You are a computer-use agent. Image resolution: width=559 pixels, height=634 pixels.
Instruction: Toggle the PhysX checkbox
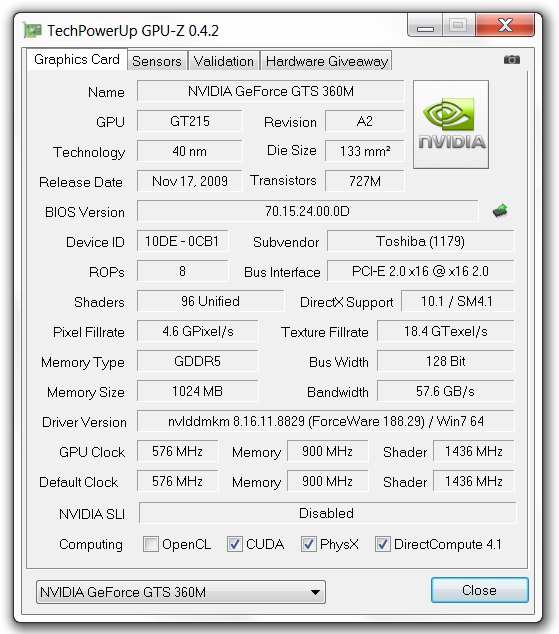tap(308, 544)
